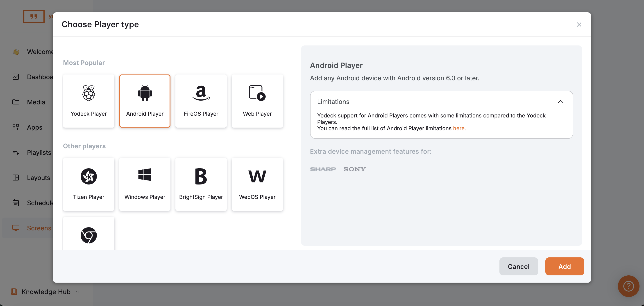Choose the Tizen Player pinwheel icon

tap(88, 176)
